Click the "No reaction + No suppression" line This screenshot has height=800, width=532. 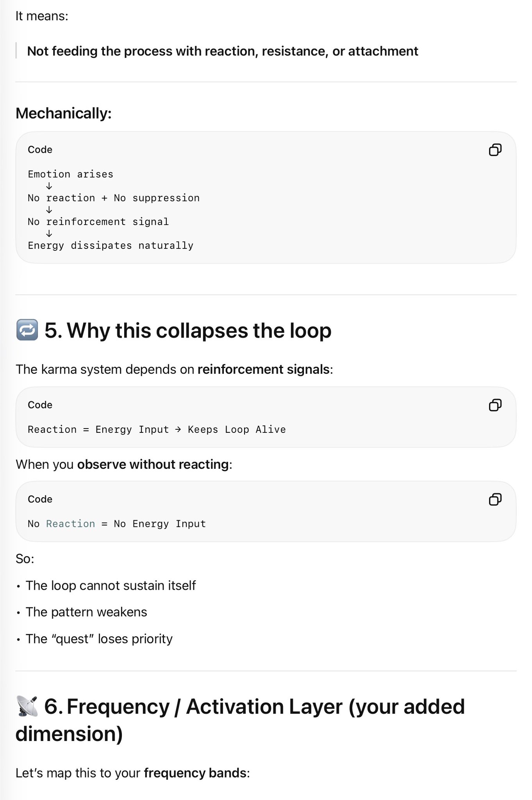[x=113, y=198]
